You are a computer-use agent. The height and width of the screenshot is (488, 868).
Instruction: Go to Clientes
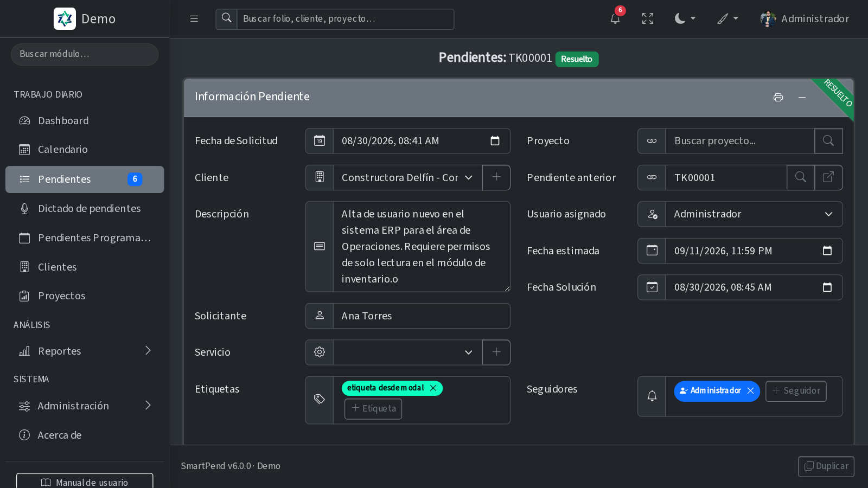click(85, 267)
